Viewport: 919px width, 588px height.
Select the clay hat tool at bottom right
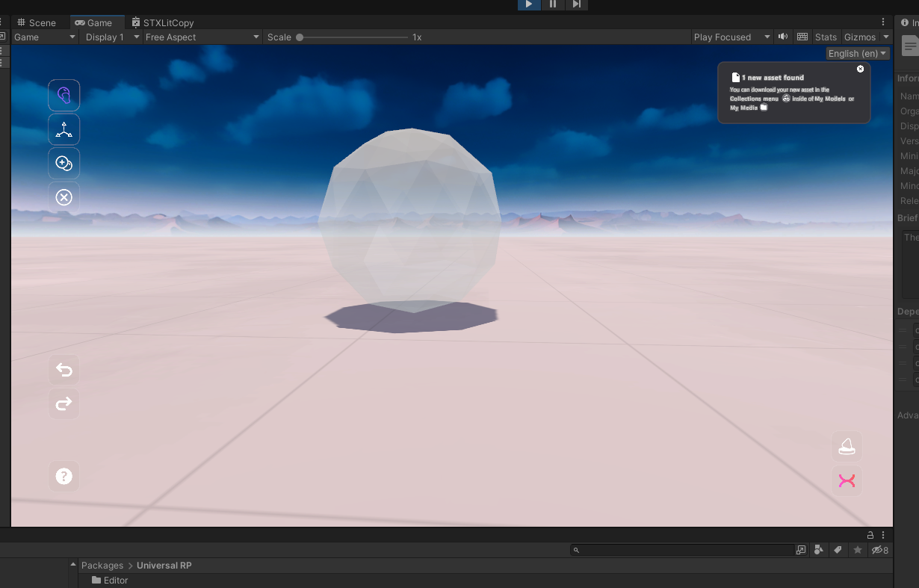(847, 446)
